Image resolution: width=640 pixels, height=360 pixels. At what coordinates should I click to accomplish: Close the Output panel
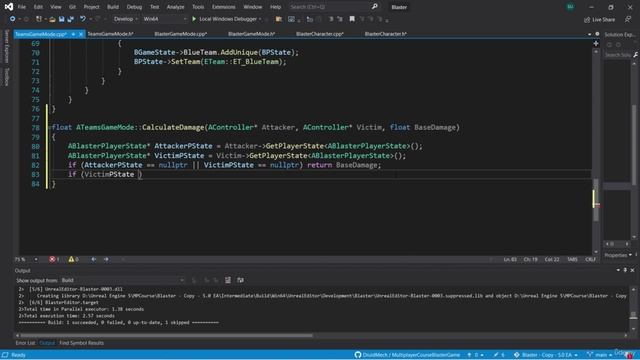tap(632, 270)
